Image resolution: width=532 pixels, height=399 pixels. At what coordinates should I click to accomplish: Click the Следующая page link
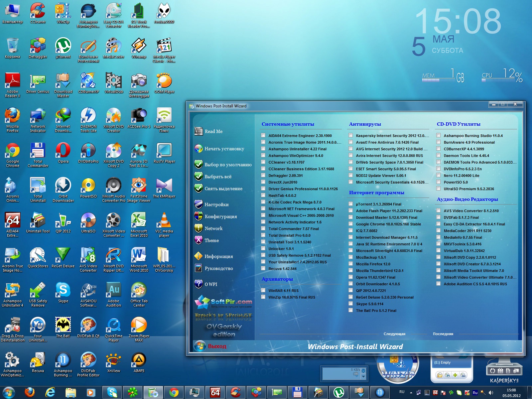[395, 333]
